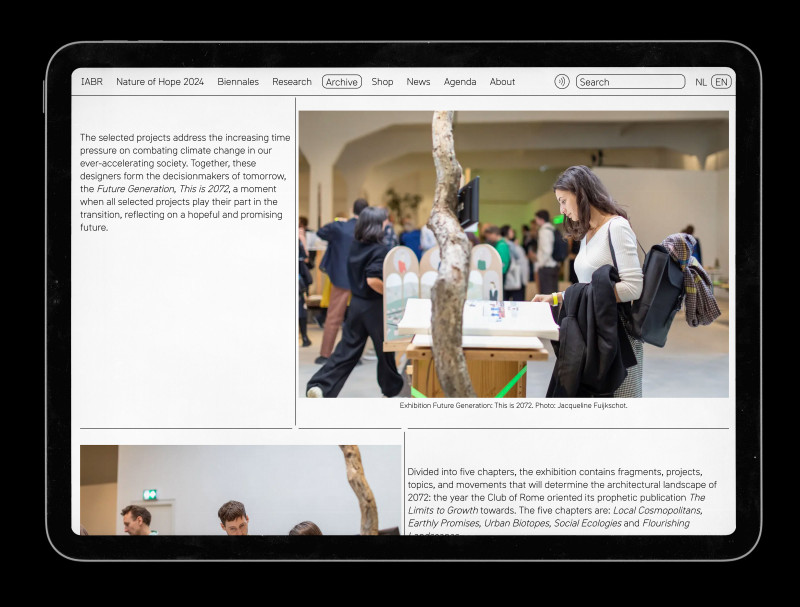Image resolution: width=800 pixels, height=607 pixels.
Task: Open the exhibition photo of woman reading
Action: pyautogui.click(x=514, y=254)
